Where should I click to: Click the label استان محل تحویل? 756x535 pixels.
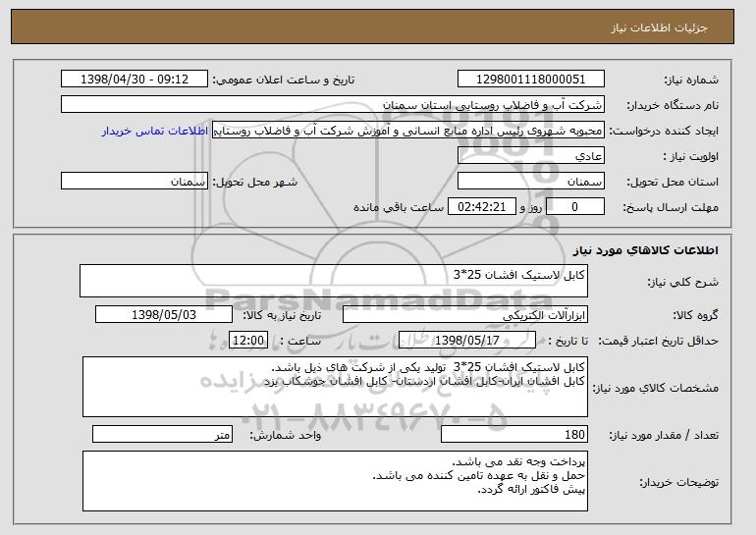coord(673,182)
